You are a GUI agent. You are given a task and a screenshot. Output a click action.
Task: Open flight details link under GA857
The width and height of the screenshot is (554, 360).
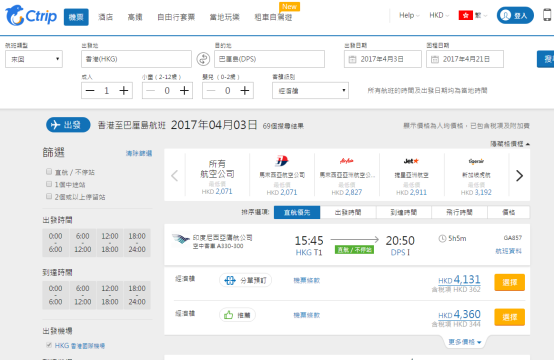pyautogui.click(x=508, y=251)
